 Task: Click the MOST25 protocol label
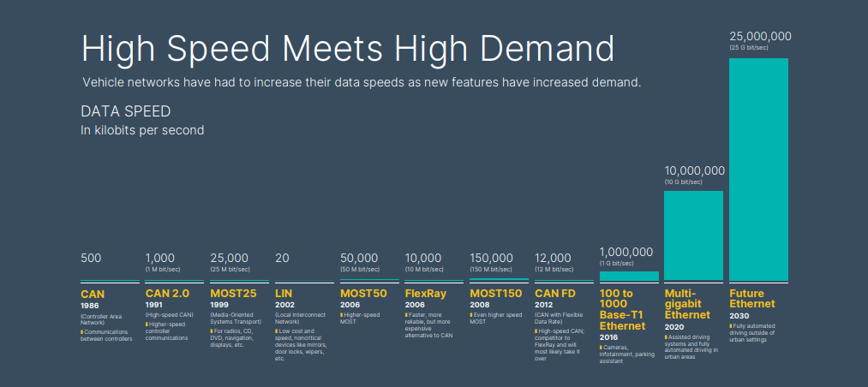pos(233,294)
